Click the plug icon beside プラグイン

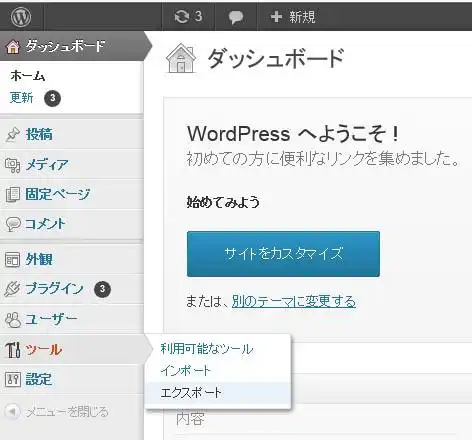tap(12, 289)
